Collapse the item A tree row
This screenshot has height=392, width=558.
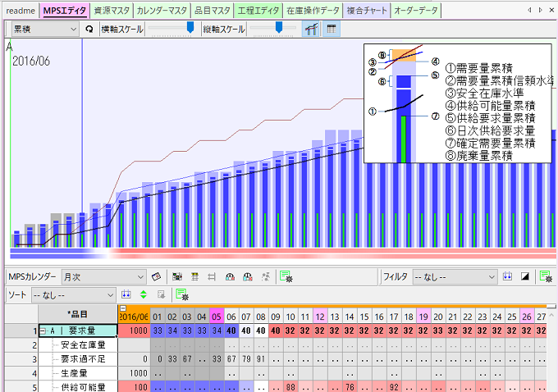43,330
